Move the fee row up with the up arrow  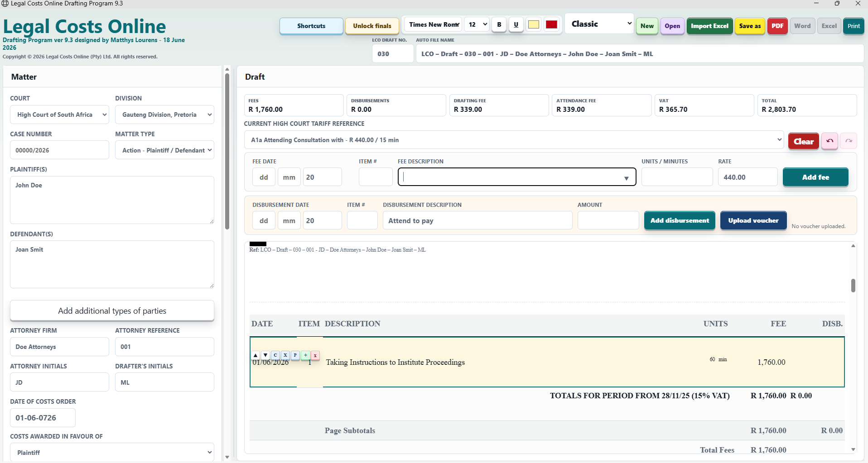click(x=256, y=355)
